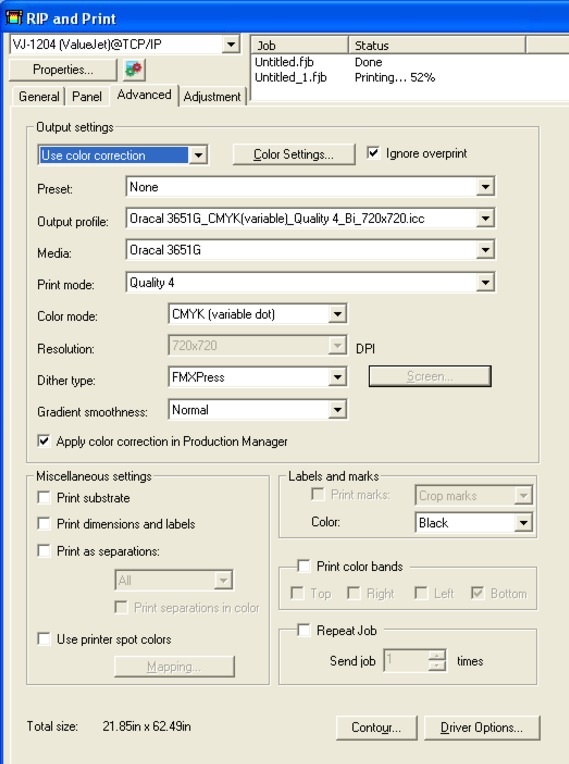
Task: Click the Total size value 21.85in x 62.49in
Action: (x=147, y=726)
